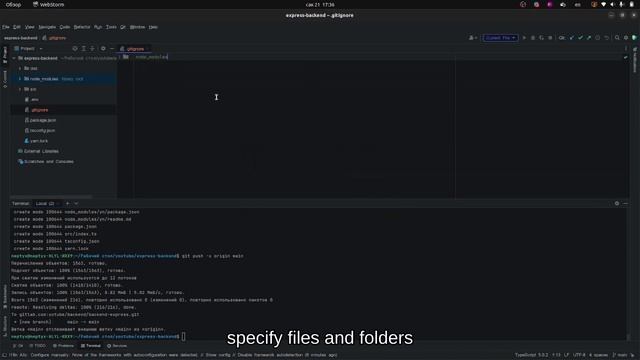Click the UTF-8 encoding status entry
Screen dimensions: 640x360
[580, 355]
